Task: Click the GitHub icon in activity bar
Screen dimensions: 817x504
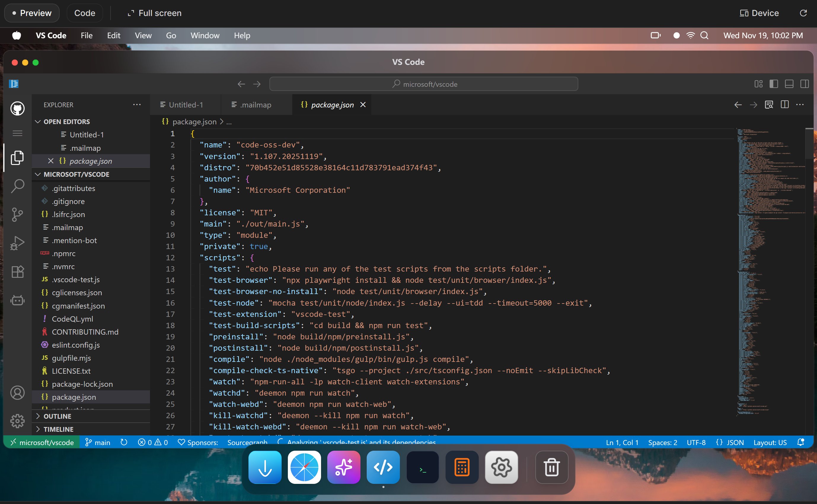Action: [17, 109]
